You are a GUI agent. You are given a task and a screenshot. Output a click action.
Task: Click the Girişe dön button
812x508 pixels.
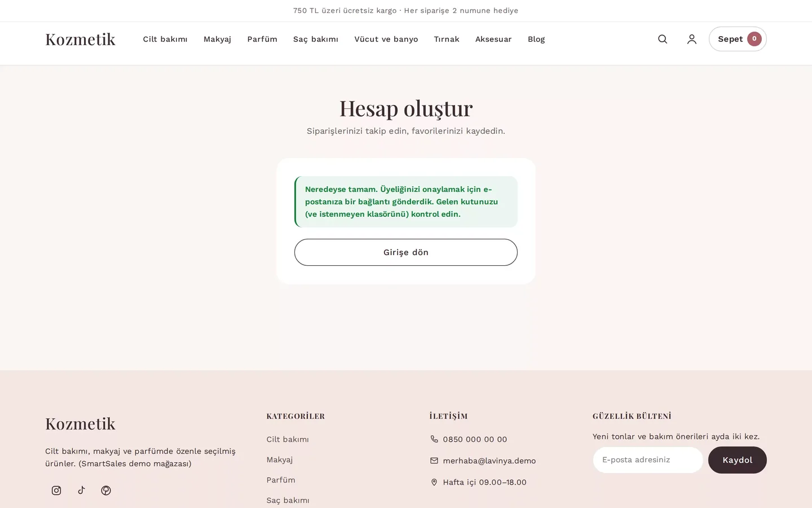point(406,252)
